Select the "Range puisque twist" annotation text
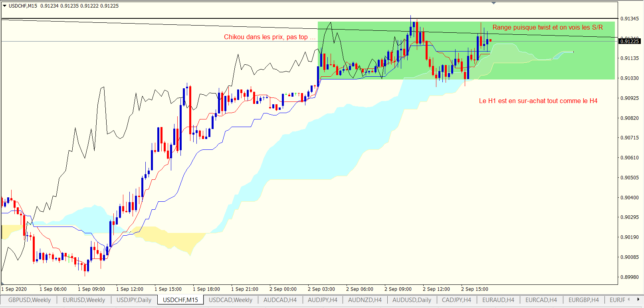This screenshot has height=308, width=644. click(x=547, y=28)
